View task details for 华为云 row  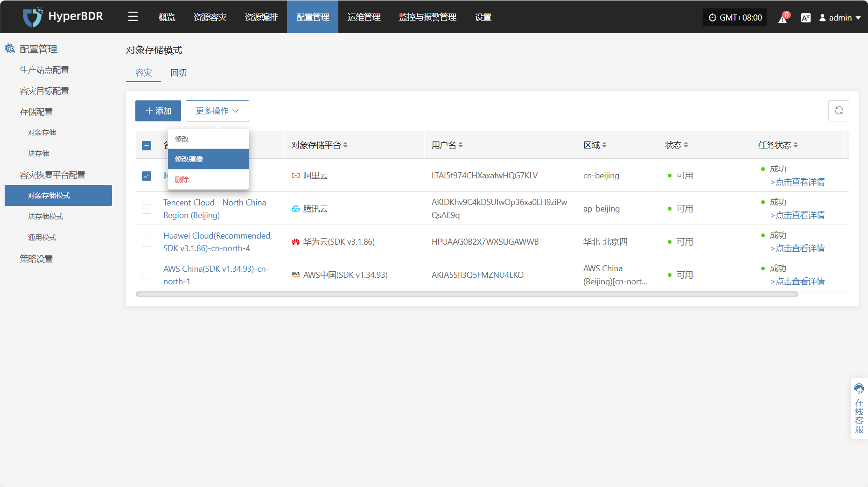point(798,248)
